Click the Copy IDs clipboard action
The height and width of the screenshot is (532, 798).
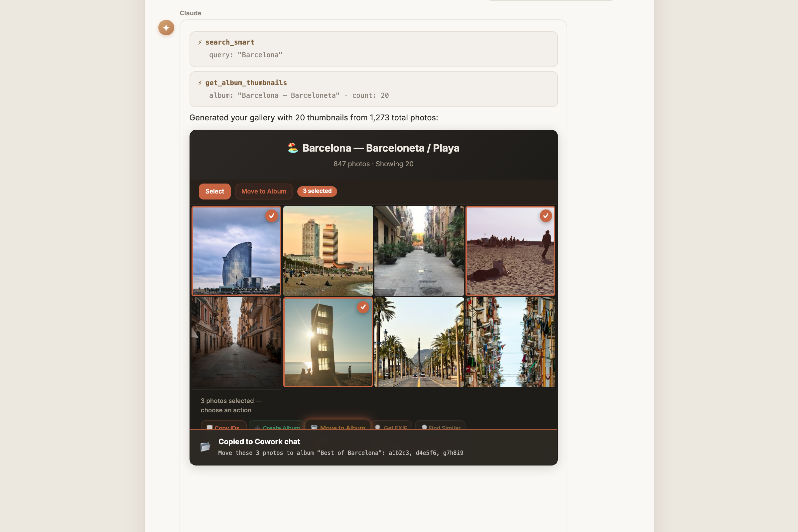coord(223,426)
